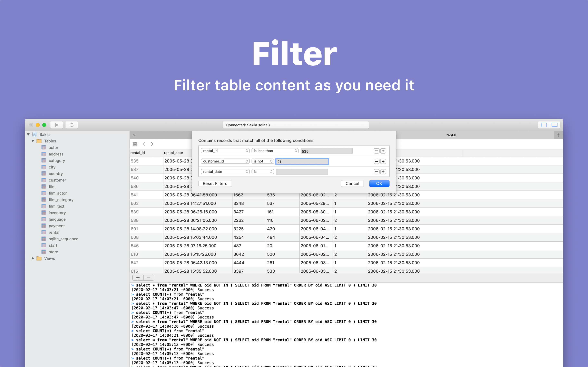Expand the Views folder
The height and width of the screenshot is (367, 588).
(33, 258)
